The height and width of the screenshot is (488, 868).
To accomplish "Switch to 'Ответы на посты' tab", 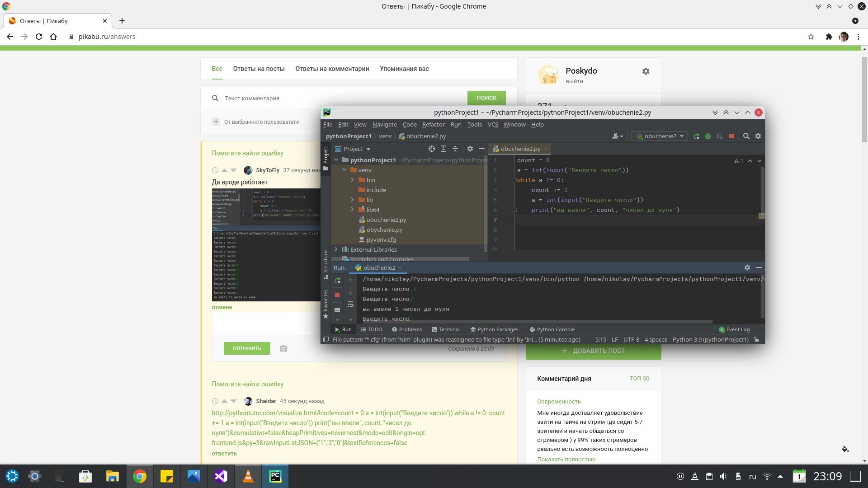I will (259, 69).
